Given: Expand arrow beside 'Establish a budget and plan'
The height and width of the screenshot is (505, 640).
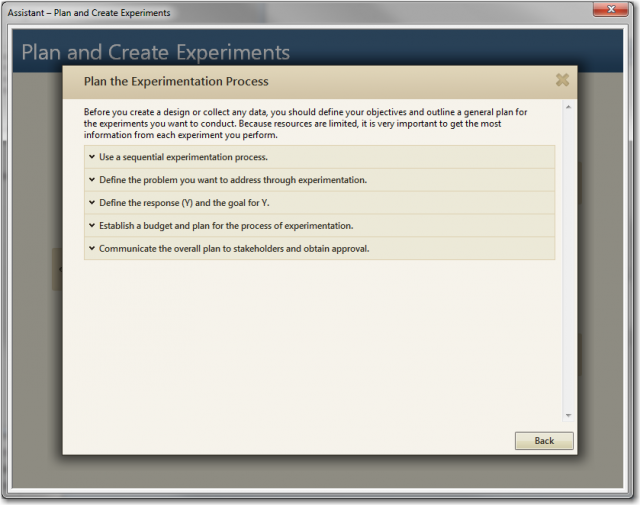Looking at the screenshot, I should (92, 226).
